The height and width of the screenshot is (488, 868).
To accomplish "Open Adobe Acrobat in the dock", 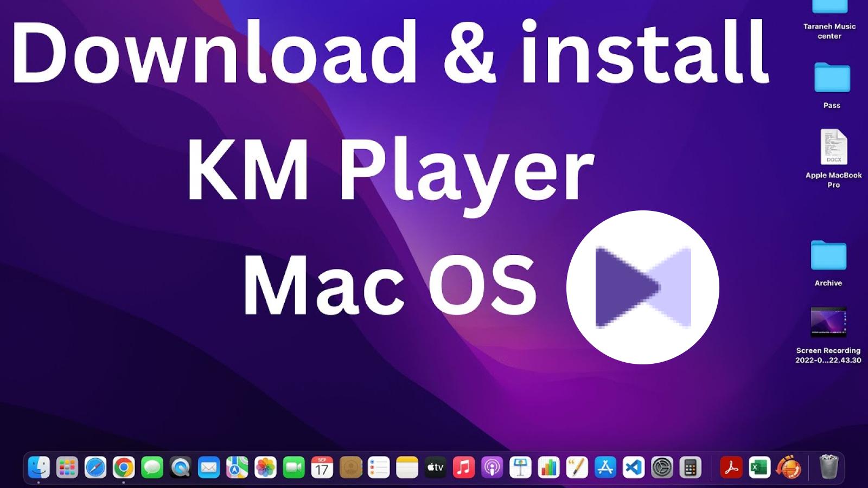I will [x=731, y=467].
